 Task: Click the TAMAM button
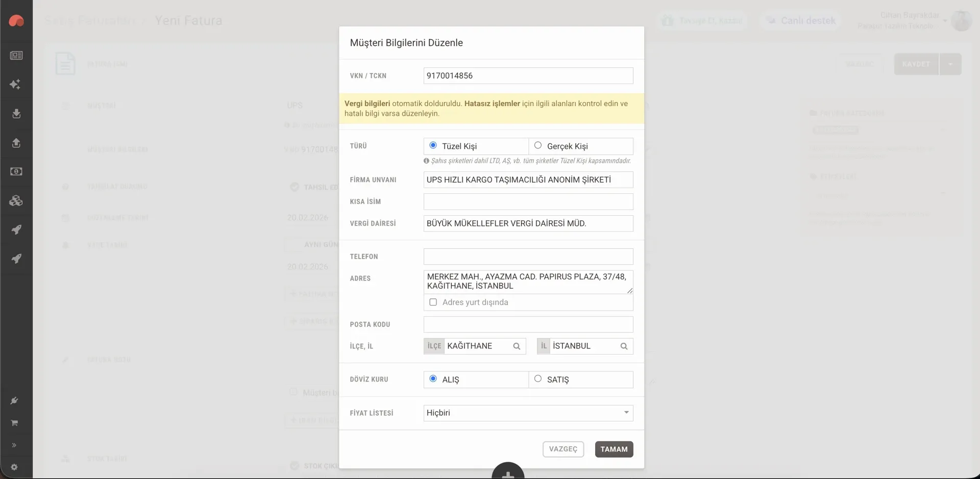(x=614, y=449)
